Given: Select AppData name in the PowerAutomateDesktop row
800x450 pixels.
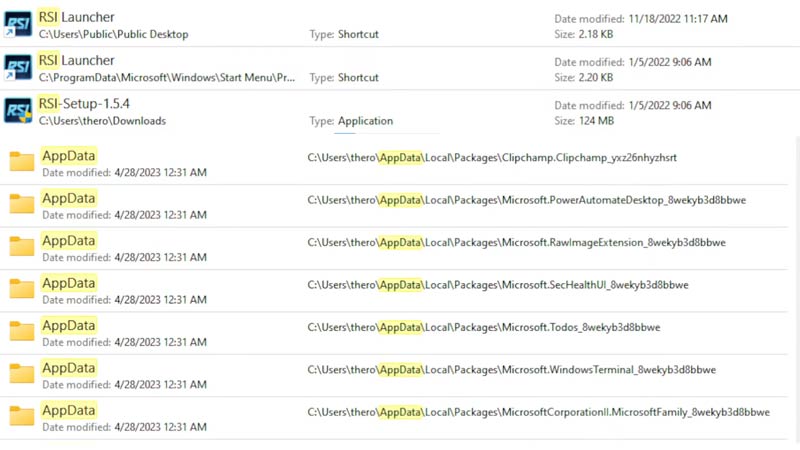Looking at the screenshot, I should pos(69,198).
